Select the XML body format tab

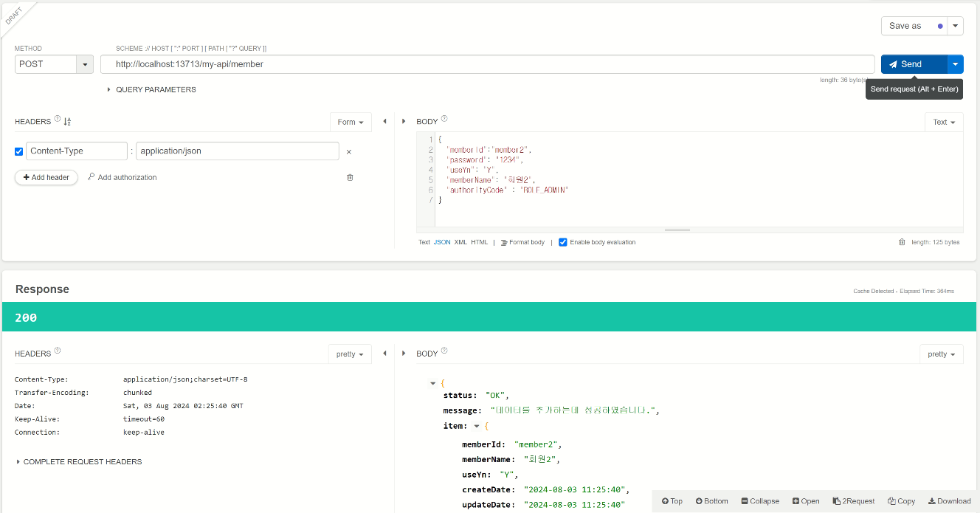click(460, 242)
